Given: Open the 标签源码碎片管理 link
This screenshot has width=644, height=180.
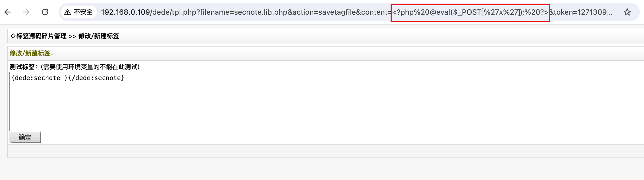Looking at the screenshot, I should [41, 36].
